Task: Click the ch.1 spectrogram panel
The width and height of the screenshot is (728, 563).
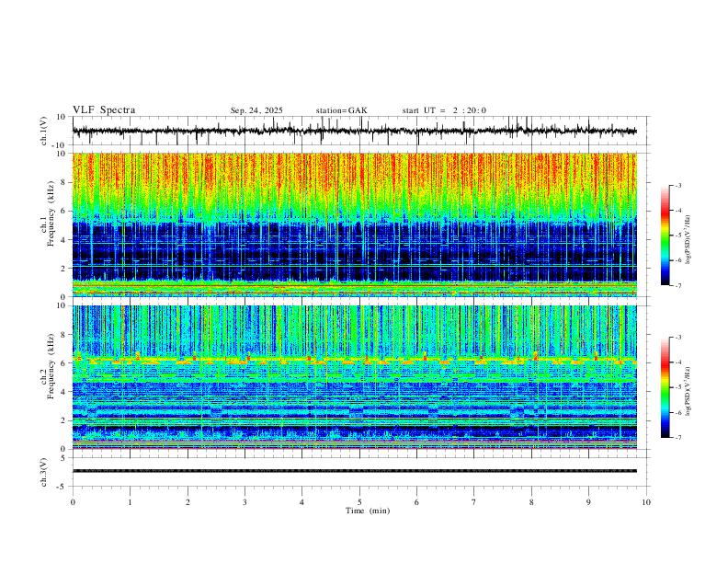Action: click(355, 224)
